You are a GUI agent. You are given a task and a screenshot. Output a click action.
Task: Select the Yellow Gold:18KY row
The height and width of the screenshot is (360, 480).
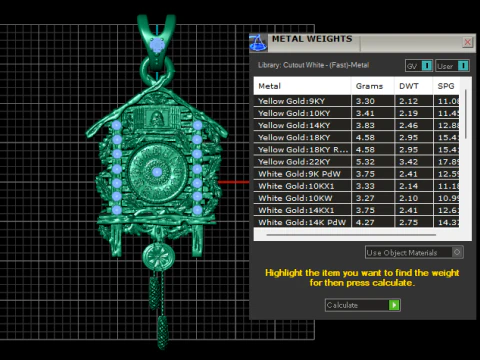coord(356,137)
